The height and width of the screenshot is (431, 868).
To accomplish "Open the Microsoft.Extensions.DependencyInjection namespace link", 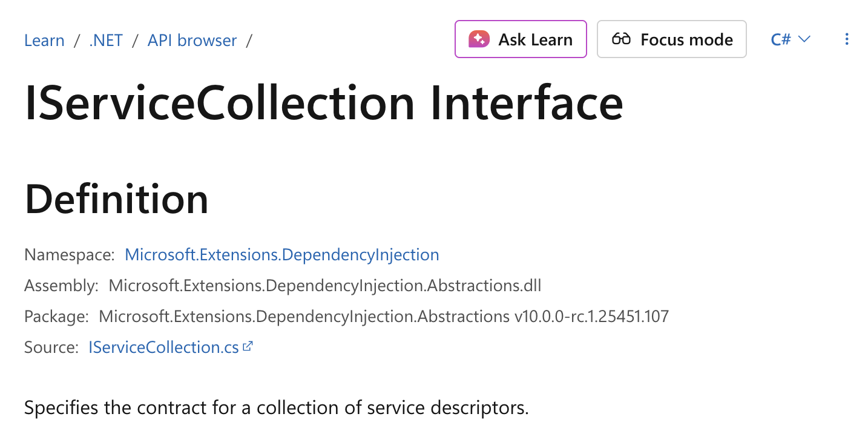I will [x=282, y=255].
